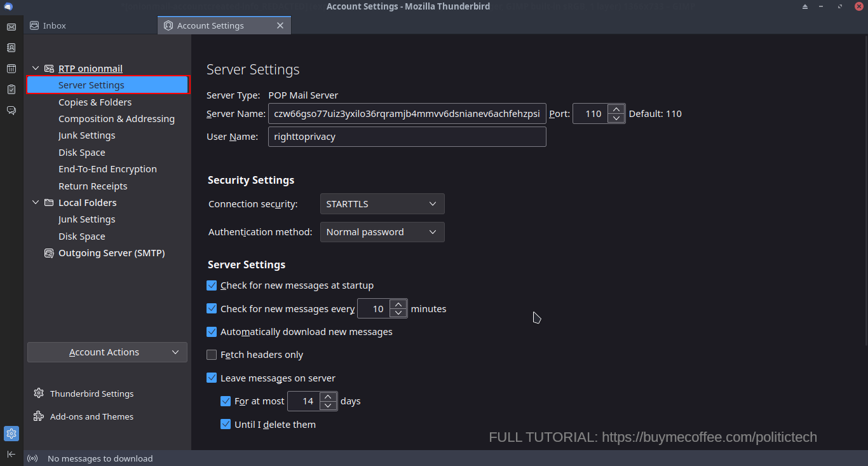The image size is (868, 466).
Task: Click the User Name field righttoprivacy
Action: click(x=407, y=137)
